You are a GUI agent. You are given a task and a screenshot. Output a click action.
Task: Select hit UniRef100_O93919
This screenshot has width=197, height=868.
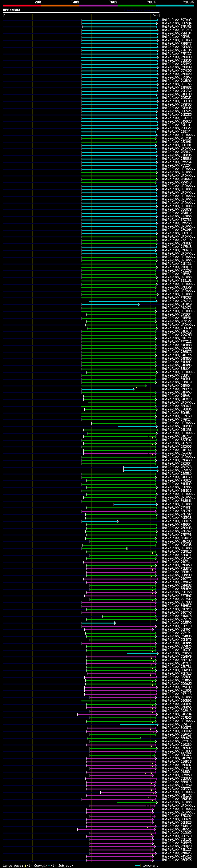(x=177, y=711)
